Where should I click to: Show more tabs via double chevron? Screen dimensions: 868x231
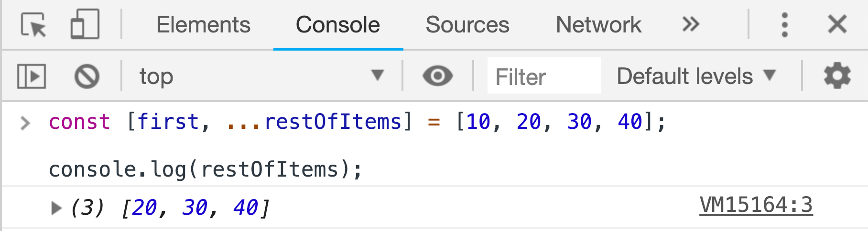[x=691, y=24]
